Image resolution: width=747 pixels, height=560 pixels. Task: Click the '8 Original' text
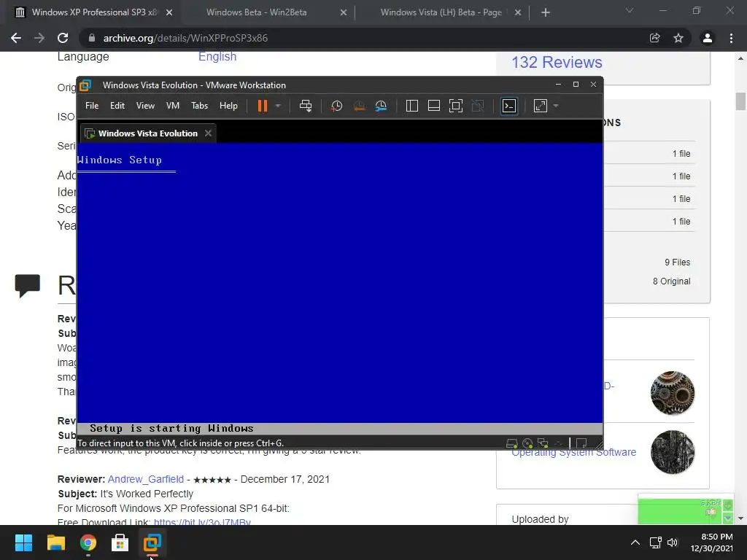pos(671,281)
